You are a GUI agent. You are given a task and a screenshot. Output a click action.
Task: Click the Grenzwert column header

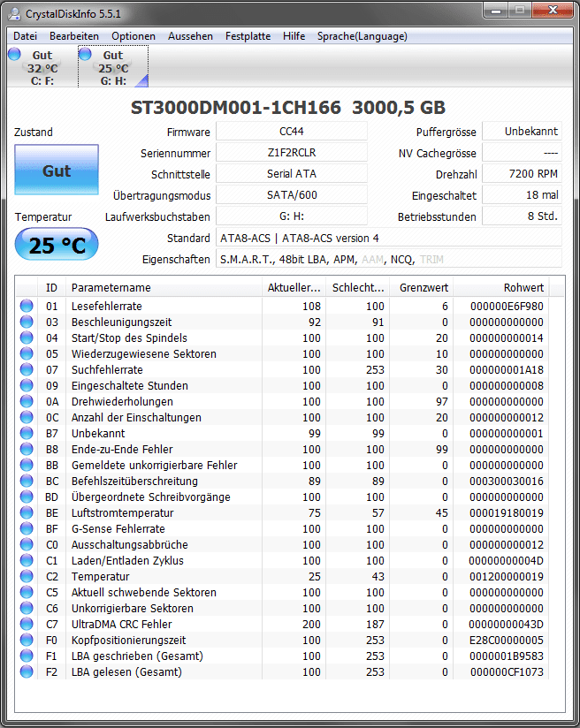421,287
